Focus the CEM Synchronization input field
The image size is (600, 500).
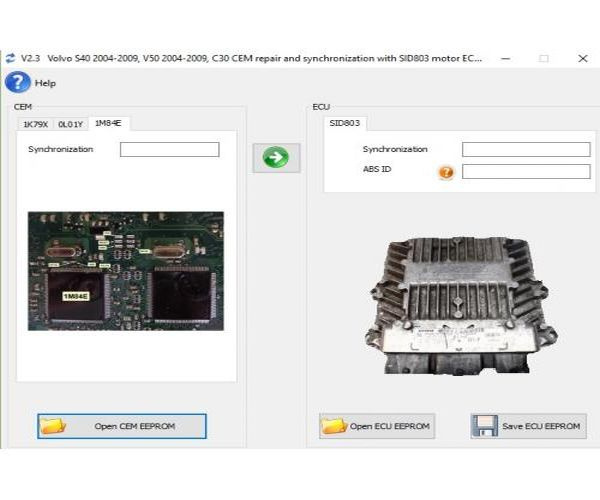tap(169, 150)
